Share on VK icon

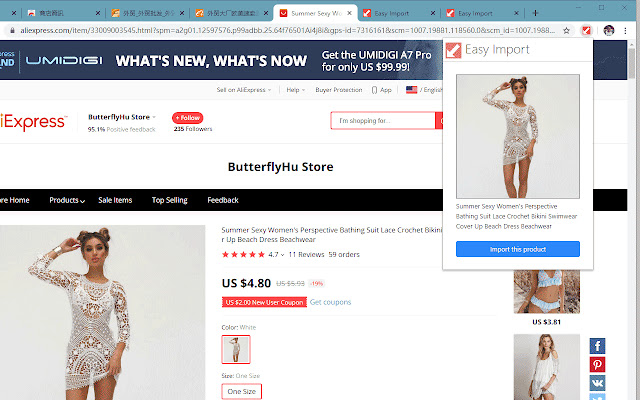tap(597, 383)
